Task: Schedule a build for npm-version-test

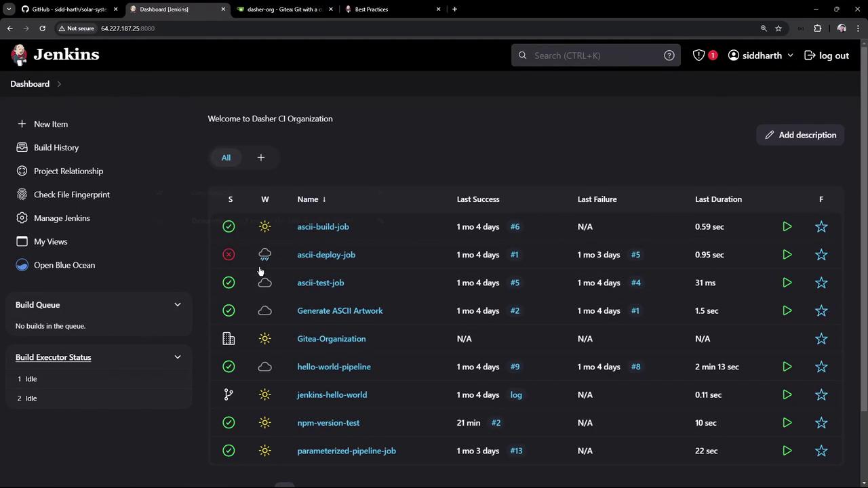Action: tap(787, 423)
